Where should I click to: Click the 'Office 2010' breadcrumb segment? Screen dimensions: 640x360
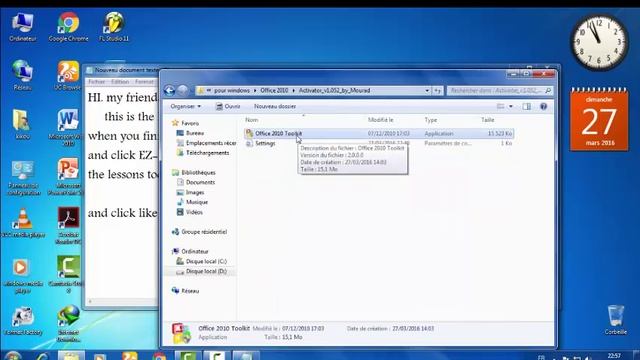pyautogui.click(x=274, y=90)
